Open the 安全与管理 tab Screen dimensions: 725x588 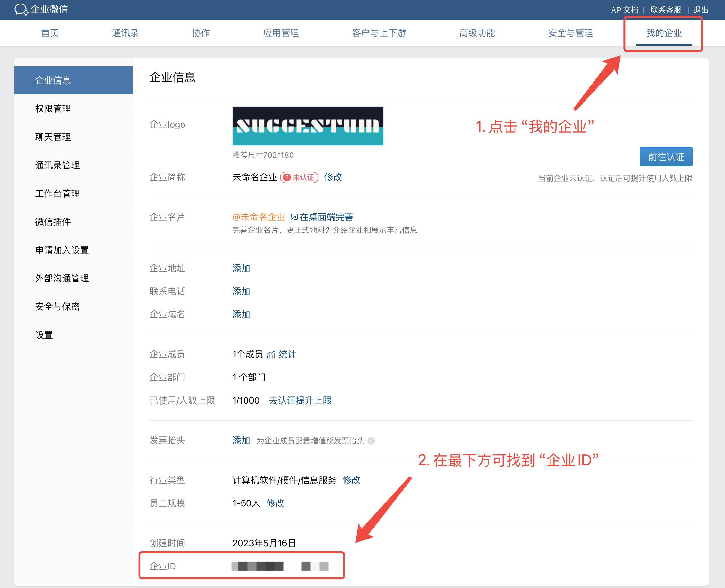570,33
